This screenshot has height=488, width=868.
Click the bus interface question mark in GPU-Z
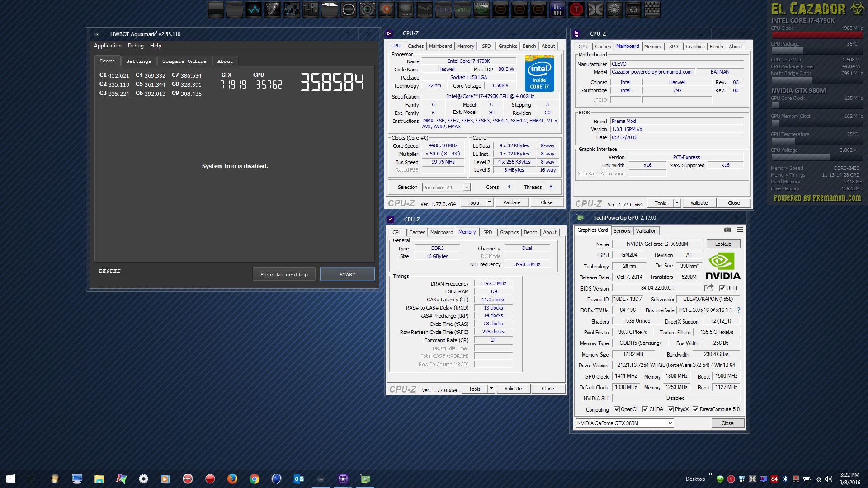pyautogui.click(x=739, y=310)
